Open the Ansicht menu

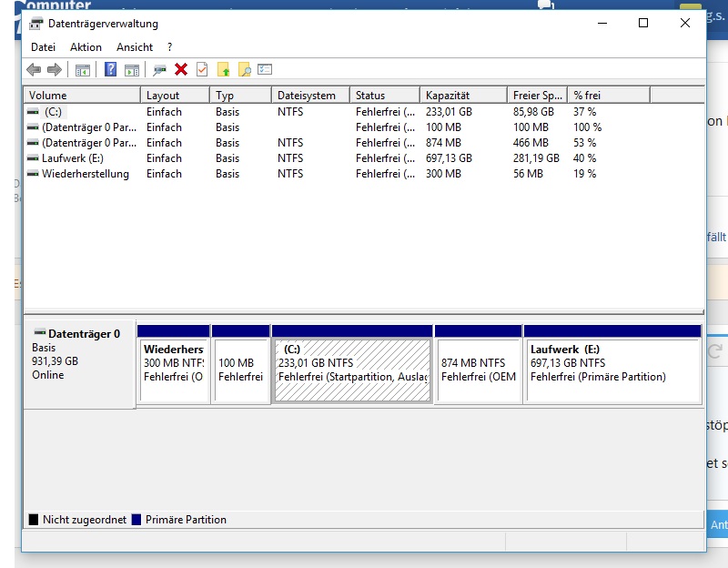point(135,47)
